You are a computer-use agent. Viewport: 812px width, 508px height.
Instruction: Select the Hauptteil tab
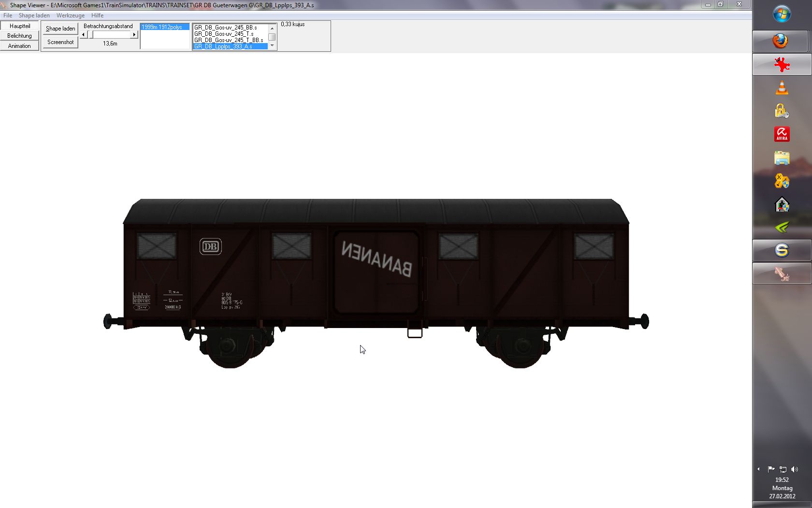point(19,26)
